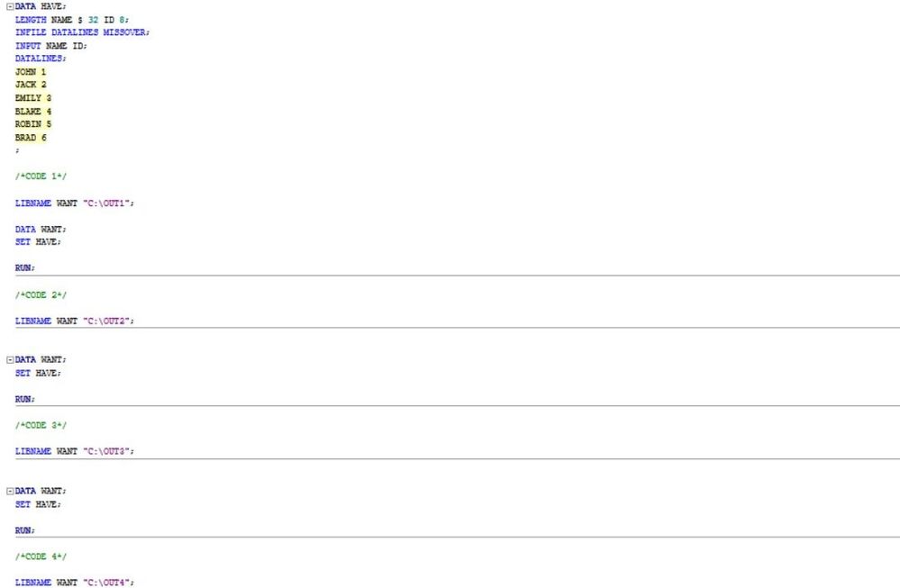Collapse the DATA HAVE step block
The height and width of the screenshot is (588, 900).
[x=9, y=6]
